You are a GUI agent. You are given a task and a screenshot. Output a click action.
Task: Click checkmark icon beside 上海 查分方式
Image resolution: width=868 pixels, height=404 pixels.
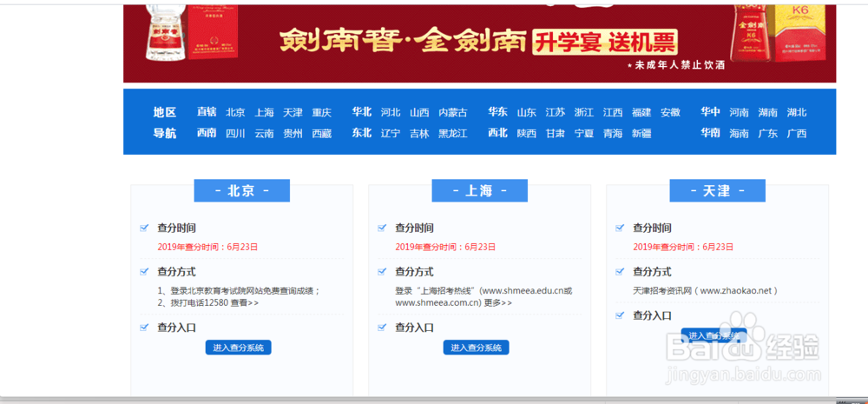click(x=382, y=272)
